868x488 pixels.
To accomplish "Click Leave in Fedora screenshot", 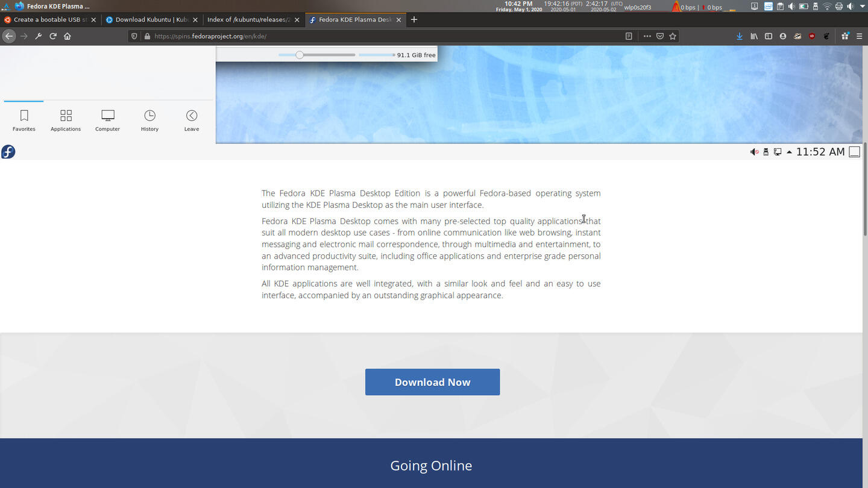I will pos(192,120).
